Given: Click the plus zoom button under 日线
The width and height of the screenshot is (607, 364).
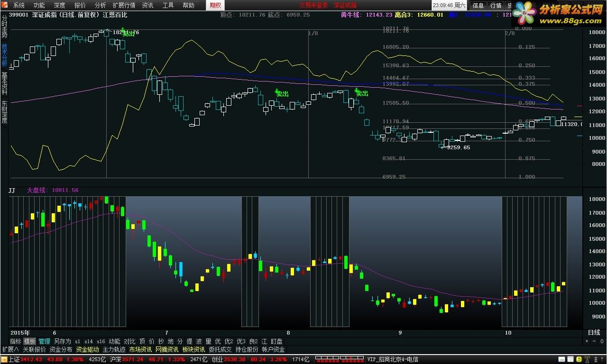Looking at the screenshot, I should click(587, 341).
